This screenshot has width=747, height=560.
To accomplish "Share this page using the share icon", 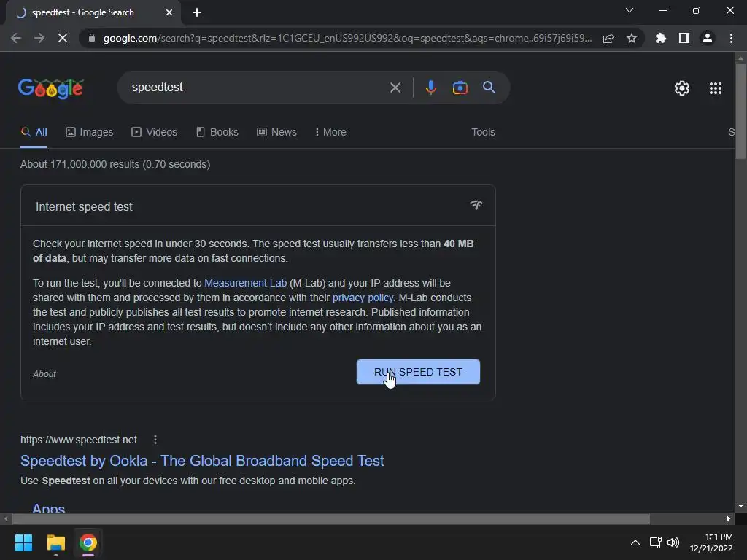I will (608, 38).
